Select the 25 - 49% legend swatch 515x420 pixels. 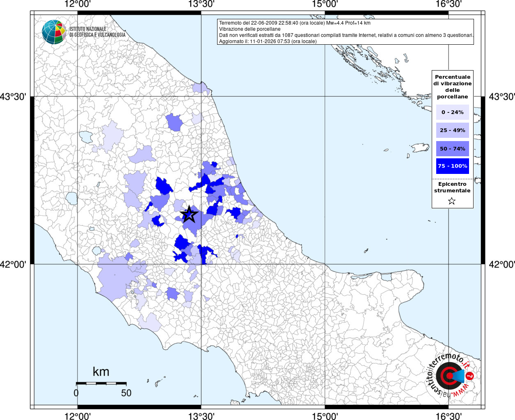(453, 130)
